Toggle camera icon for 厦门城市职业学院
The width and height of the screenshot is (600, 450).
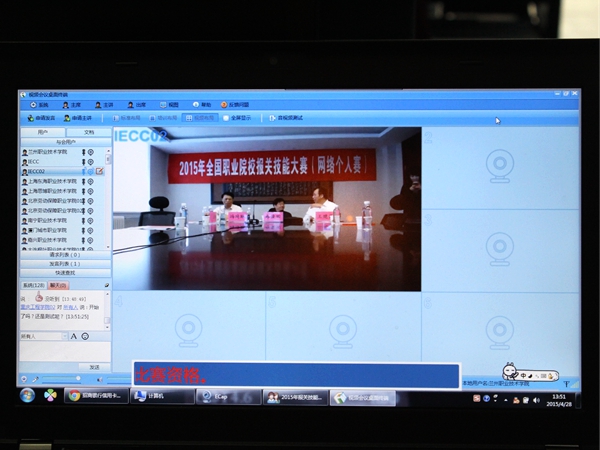[x=91, y=231]
